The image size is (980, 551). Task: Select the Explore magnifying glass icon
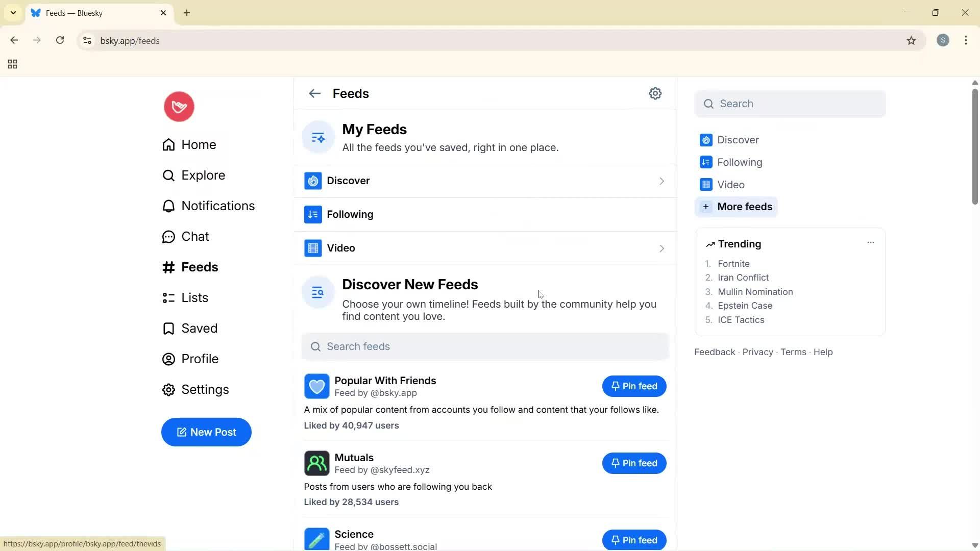168,175
